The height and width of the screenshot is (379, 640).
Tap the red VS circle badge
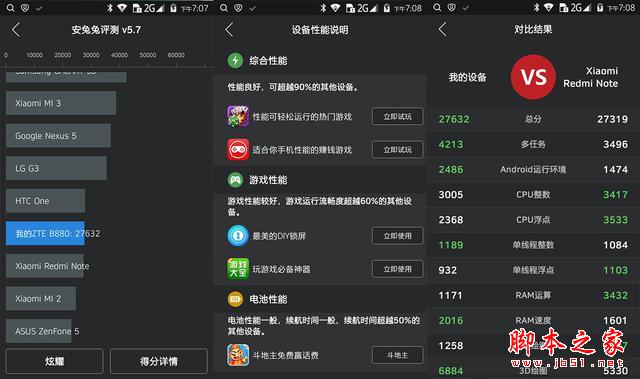533,77
